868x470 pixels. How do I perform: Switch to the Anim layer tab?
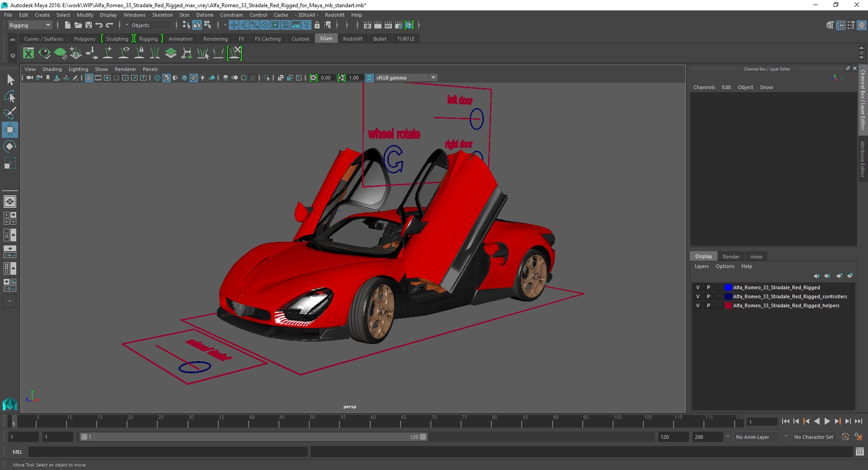click(756, 257)
